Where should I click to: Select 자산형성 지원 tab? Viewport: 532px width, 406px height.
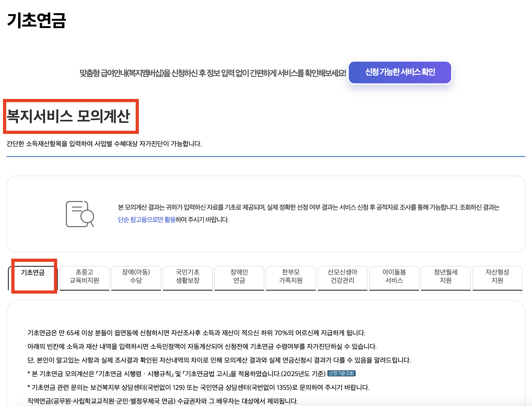[x=497, y=276]
